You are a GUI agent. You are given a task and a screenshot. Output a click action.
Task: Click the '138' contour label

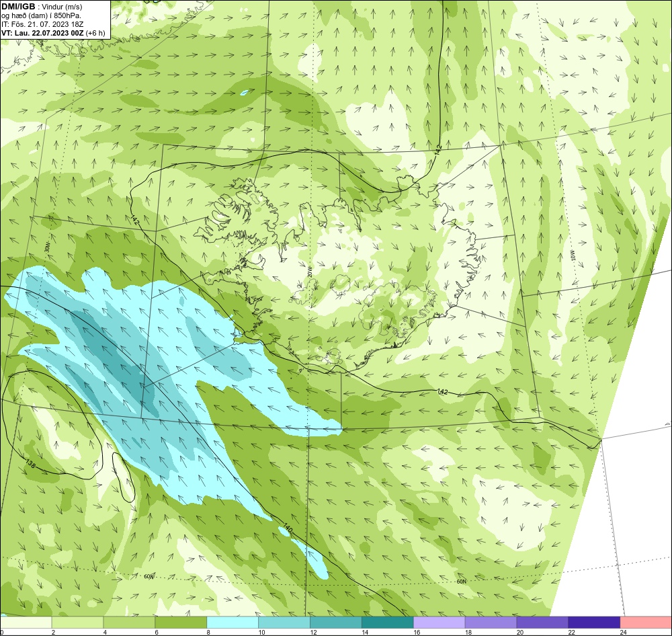tap(30, 464)
